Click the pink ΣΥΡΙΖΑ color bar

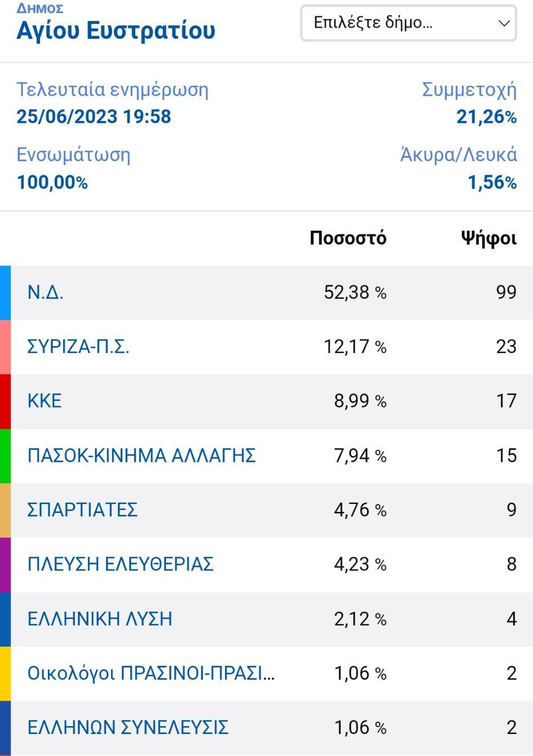pos(5,347)
